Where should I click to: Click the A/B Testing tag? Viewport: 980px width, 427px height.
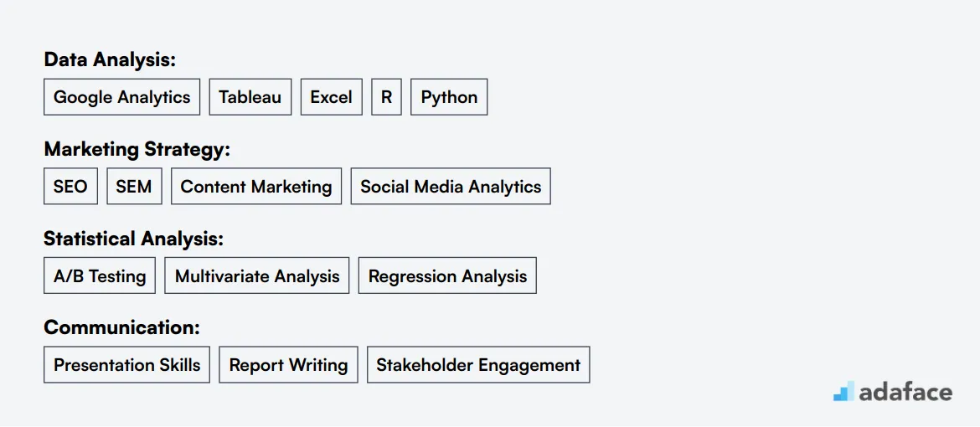click(x=100, y=275)
